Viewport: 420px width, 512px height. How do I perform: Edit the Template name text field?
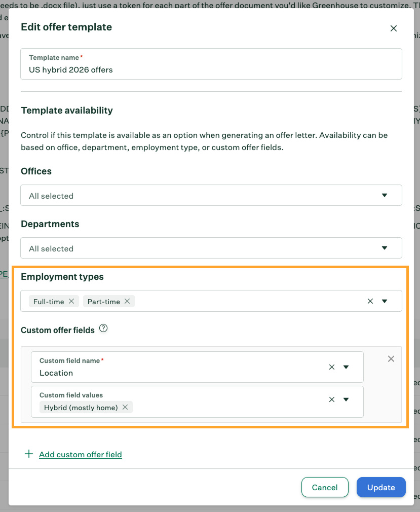tap(211, 69)
